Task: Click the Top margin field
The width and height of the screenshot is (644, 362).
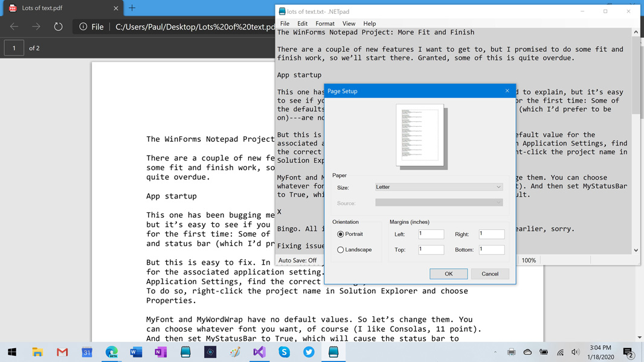Action: (x=431, y=250)
